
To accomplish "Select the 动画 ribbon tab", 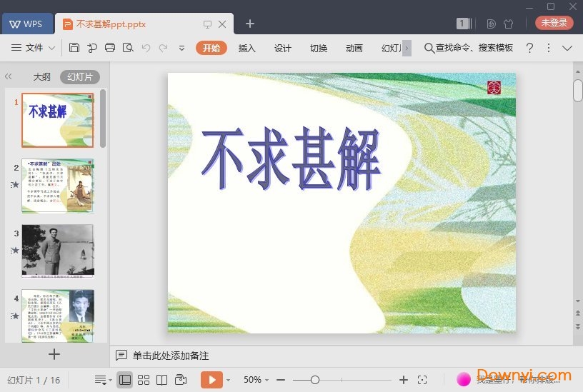I will click(354, 48).
